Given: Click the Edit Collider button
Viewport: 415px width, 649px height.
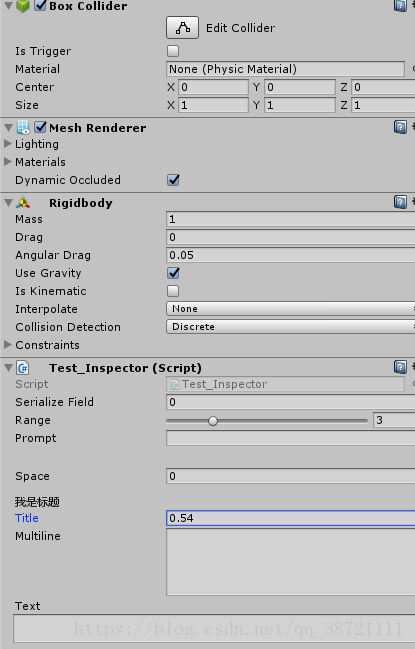Looking at the screenshot, I should click(182, 28).
